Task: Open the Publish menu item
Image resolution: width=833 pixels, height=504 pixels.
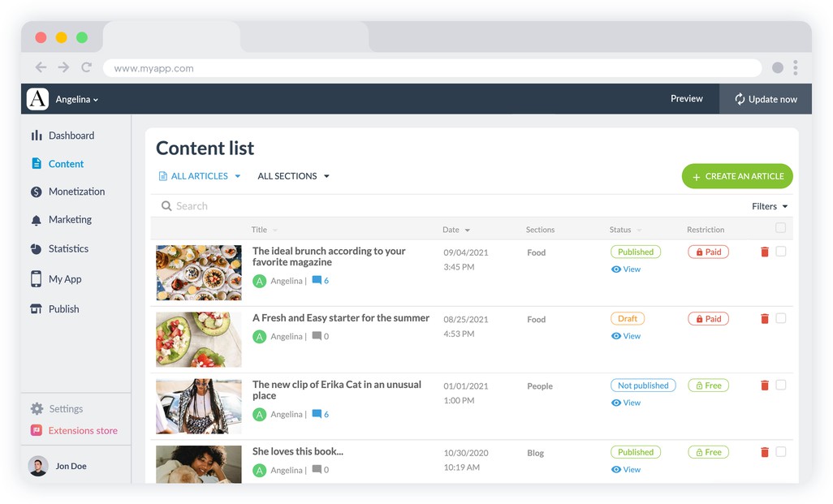Action: pyautogui.click(x=63, y=309)
